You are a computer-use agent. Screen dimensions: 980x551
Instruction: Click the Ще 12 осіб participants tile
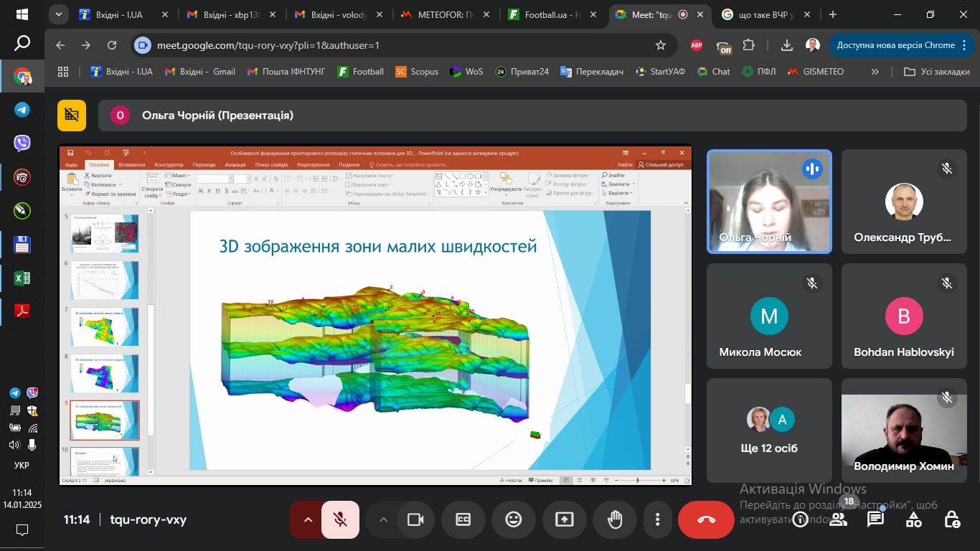pyautogui.click(x=769, y=430)
